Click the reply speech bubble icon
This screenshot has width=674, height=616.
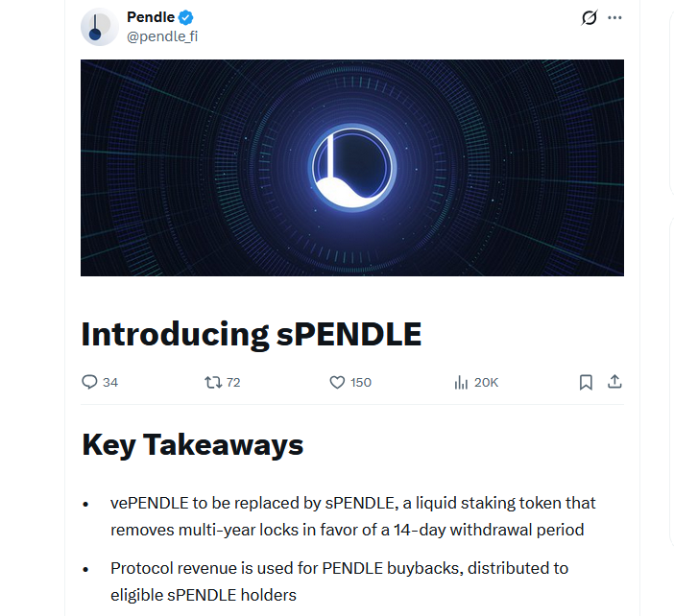tap(90, 382)
